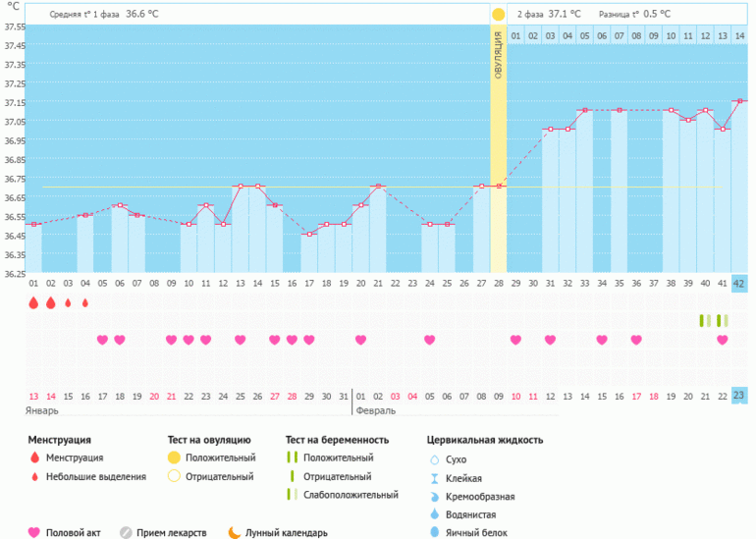Click the small discharge drop on cycle day 04
This screenshot has height=539, width=756.
click(x=85, y=303)
